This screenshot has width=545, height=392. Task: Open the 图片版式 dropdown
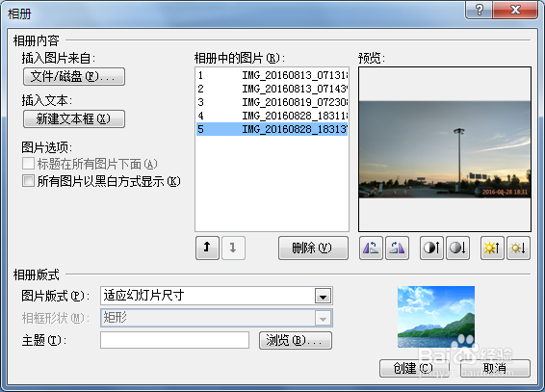[x=323, y=296]
